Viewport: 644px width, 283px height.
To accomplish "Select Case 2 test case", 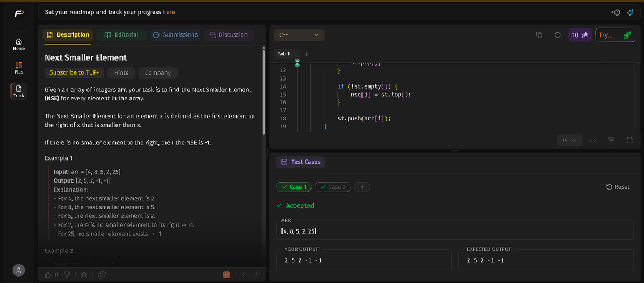I will 333,187.
